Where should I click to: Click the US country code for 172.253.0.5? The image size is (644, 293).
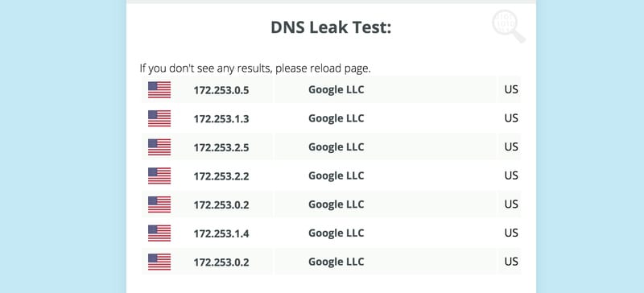pos(511,89)
